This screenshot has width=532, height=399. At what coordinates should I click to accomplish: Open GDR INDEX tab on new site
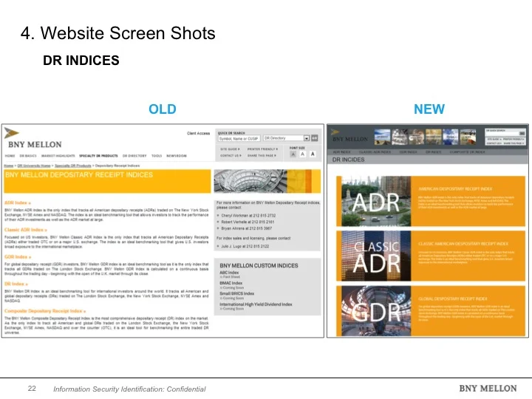(x=408, y=152)
